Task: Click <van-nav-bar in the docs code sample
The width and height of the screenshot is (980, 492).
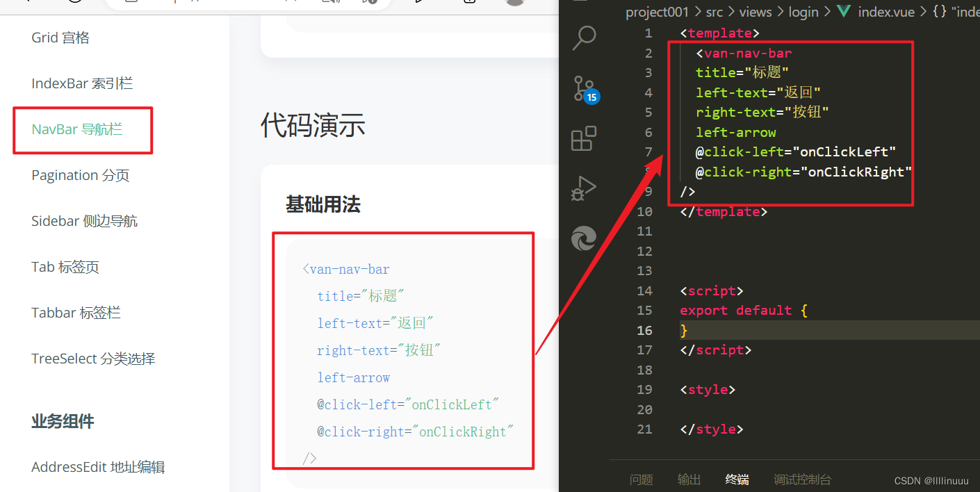Action: [346, 269]
